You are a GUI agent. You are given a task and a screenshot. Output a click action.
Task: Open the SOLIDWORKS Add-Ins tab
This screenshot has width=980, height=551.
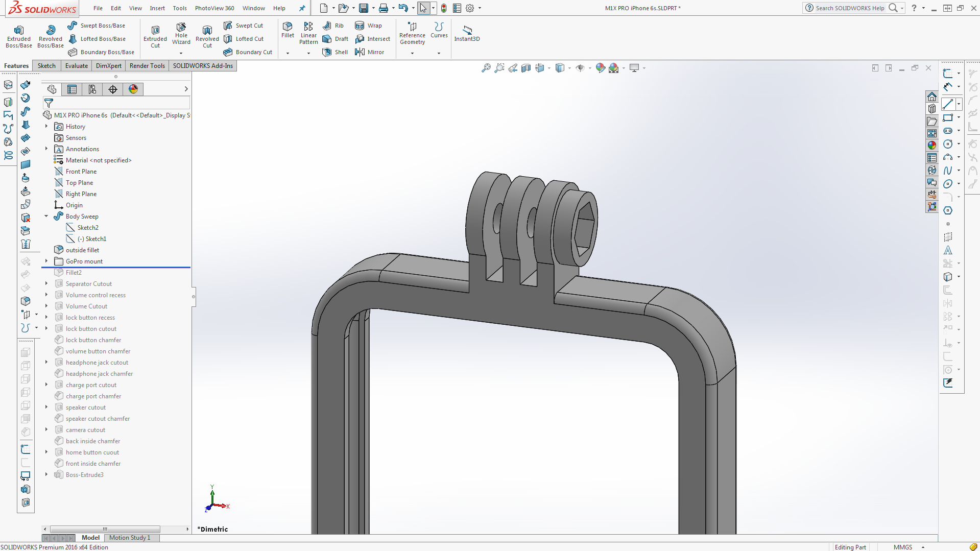(203, 66)
